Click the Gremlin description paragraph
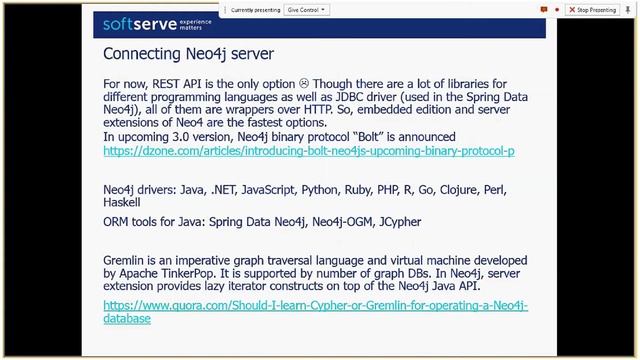This screenshot has width=640, height=360. [315, 273]
